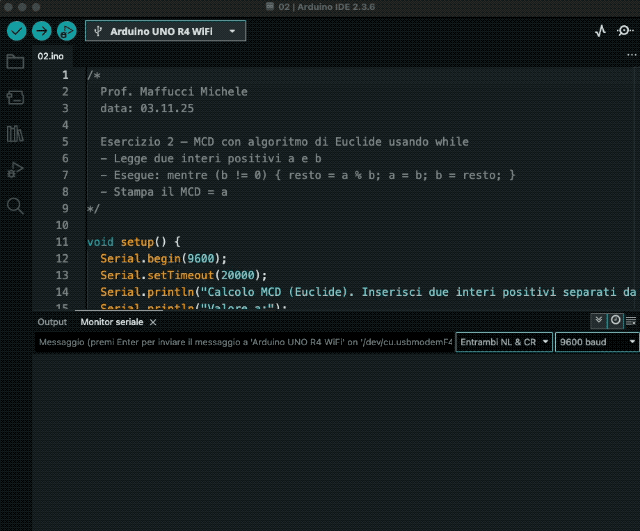Start debugging with the debug play icon

click(x=67, y=31)
